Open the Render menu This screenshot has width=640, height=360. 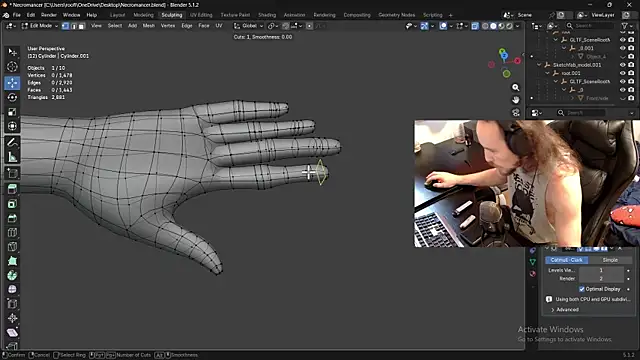[x=49, y=15]
